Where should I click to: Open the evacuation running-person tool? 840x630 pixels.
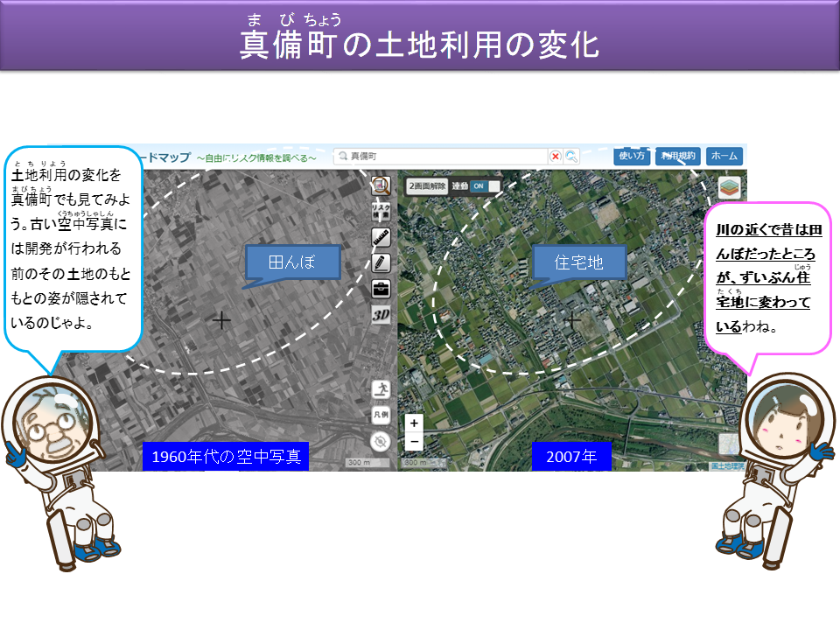click(381, 388)
